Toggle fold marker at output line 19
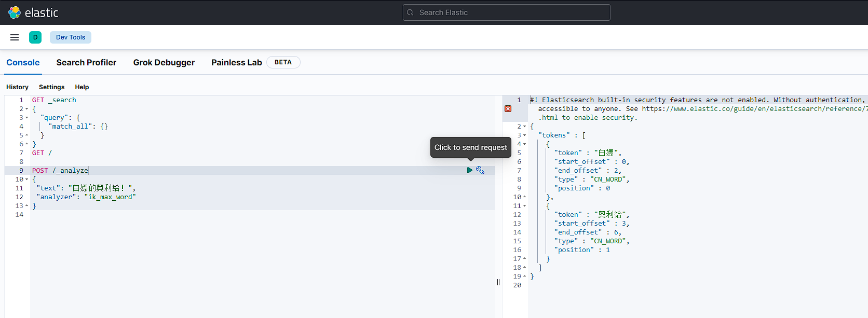Image resolution: width=868 pixels, height=318 pixels. pos(525,276)
